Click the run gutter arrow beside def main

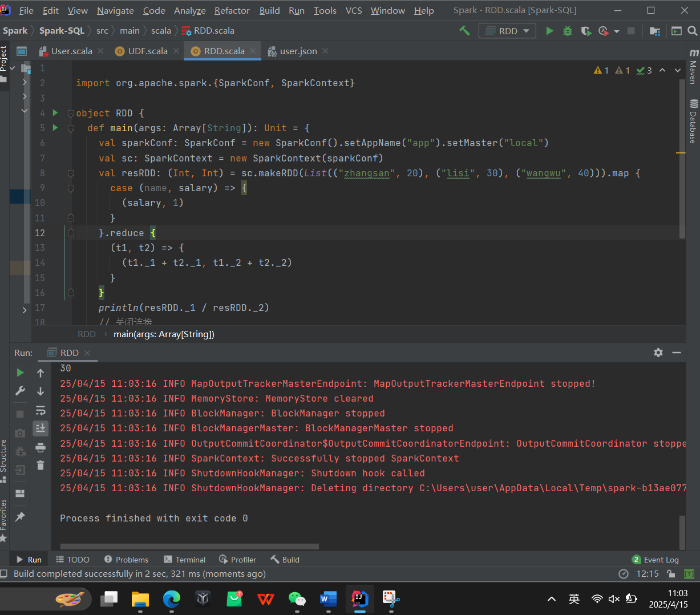55,128
